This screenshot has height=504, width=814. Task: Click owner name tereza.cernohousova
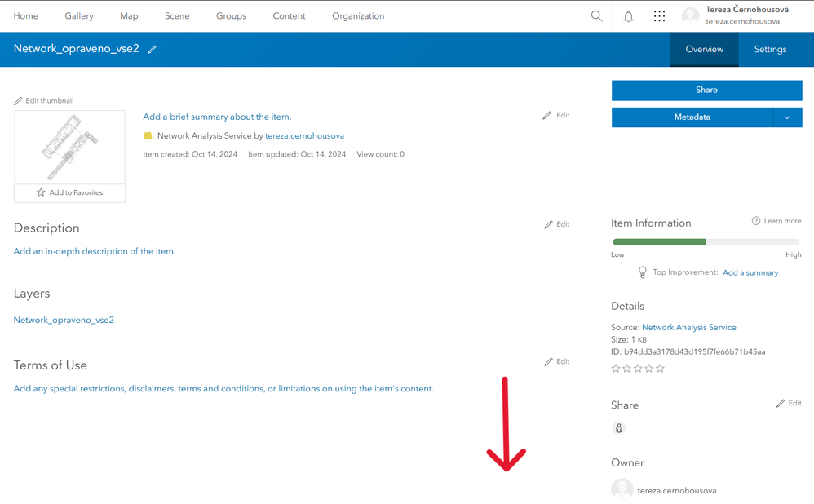click(677, 490)
